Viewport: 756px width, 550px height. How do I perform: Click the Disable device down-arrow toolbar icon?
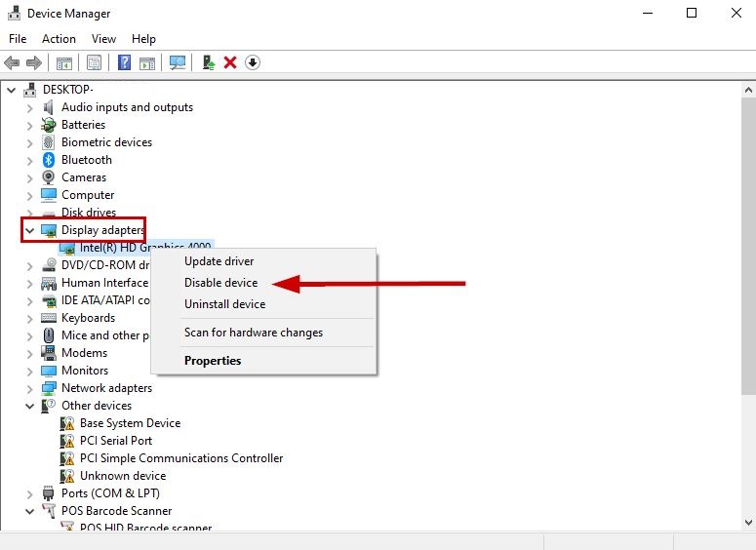point(253,62)
